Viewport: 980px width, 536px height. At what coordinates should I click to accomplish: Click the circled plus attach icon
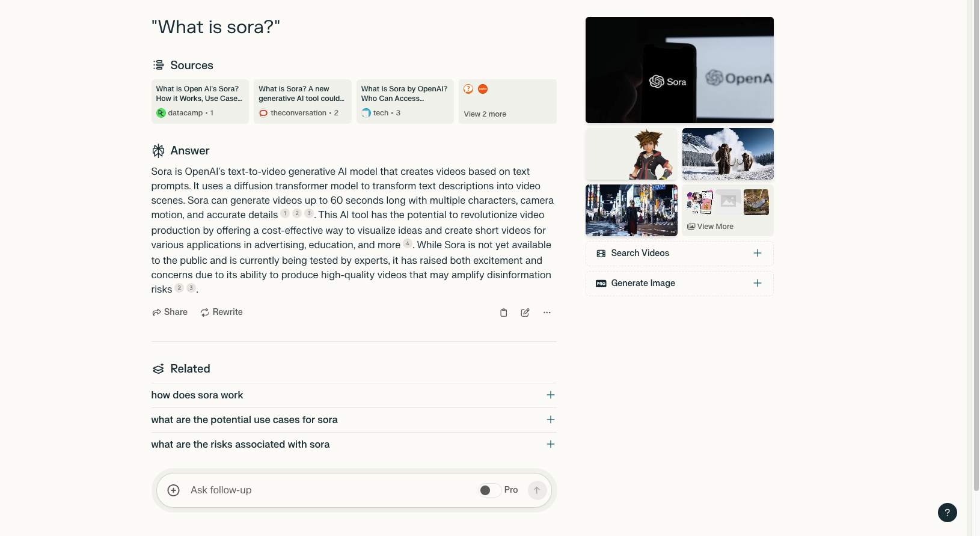pos(174,490)
